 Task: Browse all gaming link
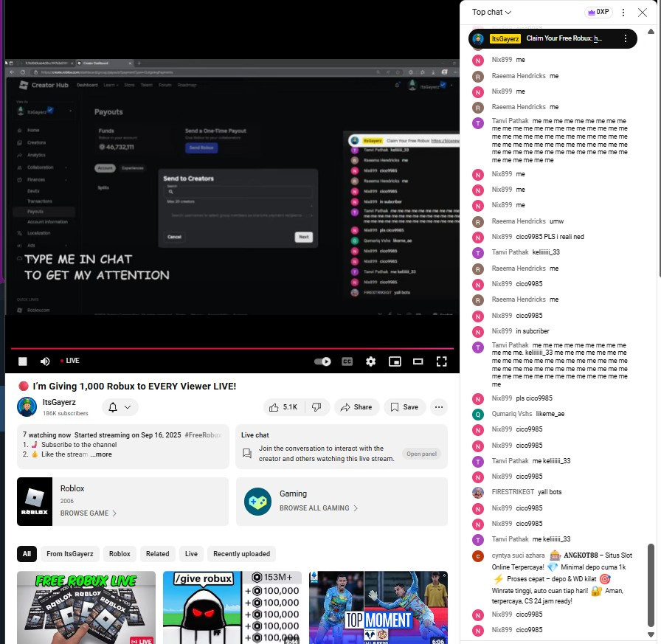point(319,508)
